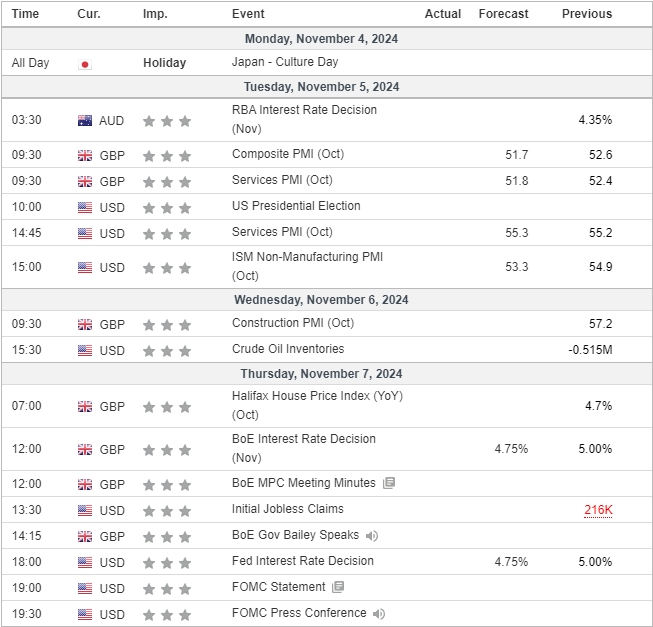
Task: Open Composite PMI (Oct) event
Action: pyautogui.click(x=288, y=154)
